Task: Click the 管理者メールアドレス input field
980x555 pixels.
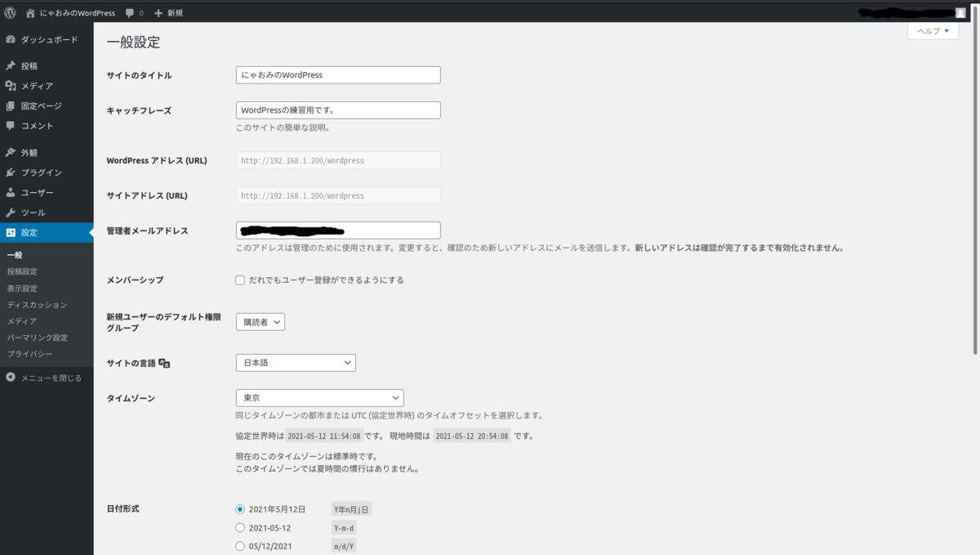Action: click(x=338, y=231)
